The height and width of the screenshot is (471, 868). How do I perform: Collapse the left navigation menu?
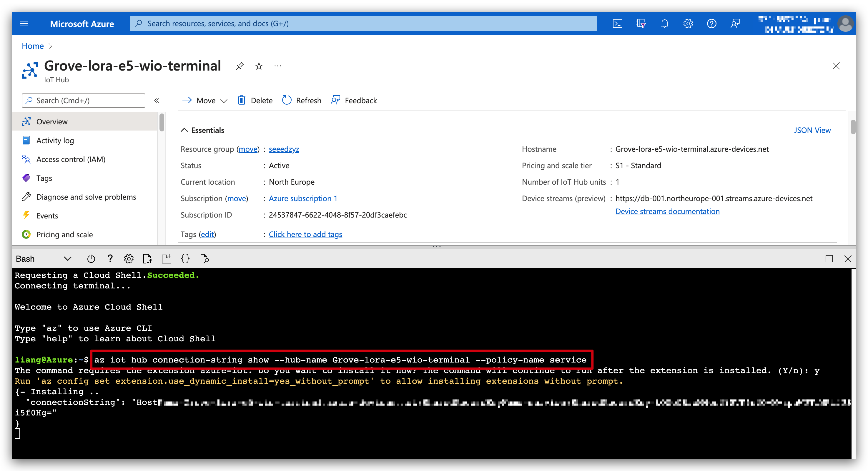click(156, 100)
